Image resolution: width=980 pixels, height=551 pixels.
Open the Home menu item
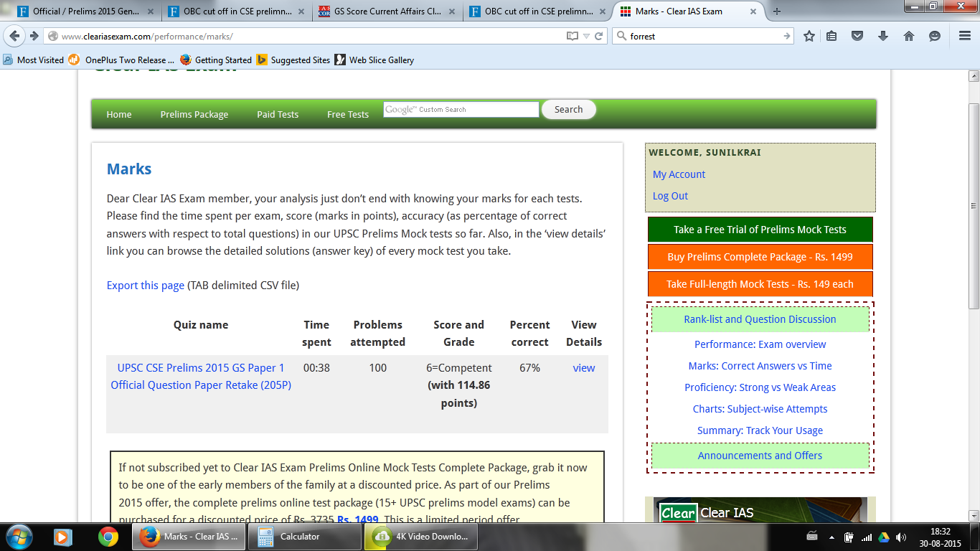tap(119, 114)
